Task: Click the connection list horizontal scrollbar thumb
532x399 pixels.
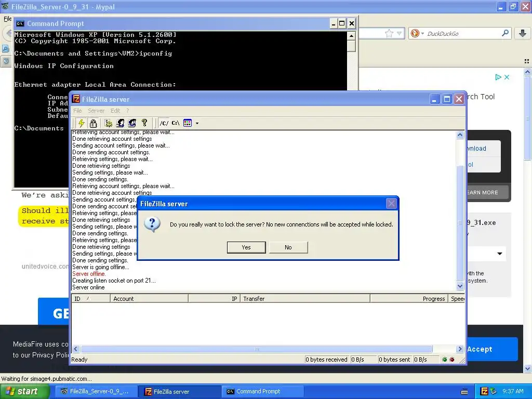Action: pos(257,349)
